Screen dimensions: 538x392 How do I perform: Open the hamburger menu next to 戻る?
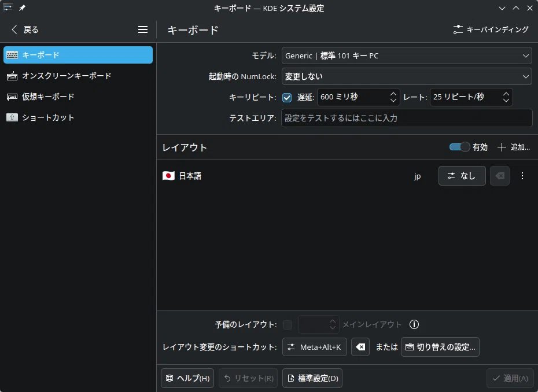143,29
